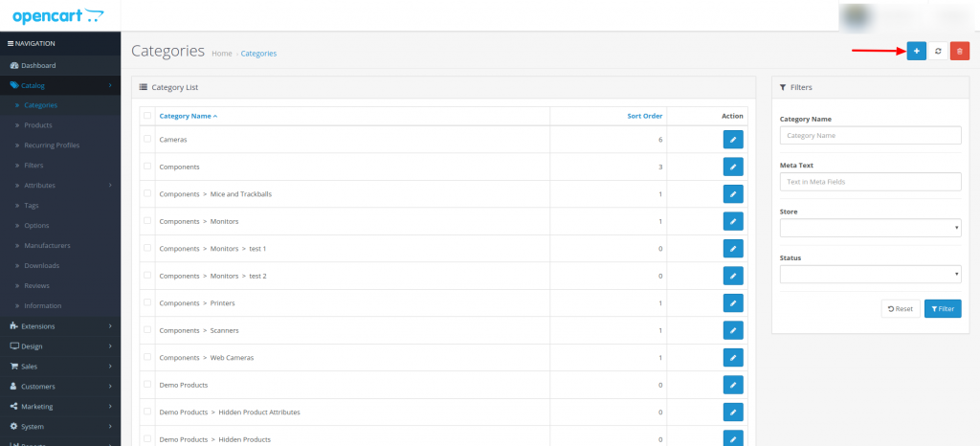Edit the Components > Printers category
The image size is (980, 446).
732,303
